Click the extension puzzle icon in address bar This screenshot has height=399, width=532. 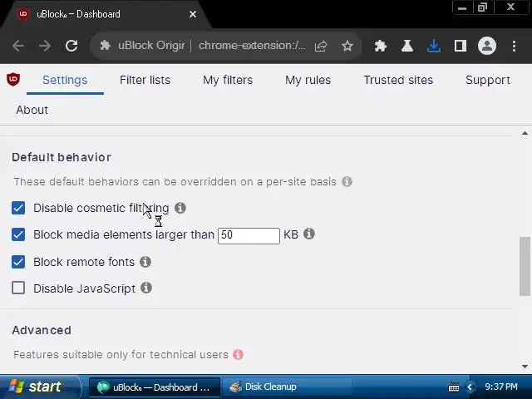pyautogui.click(x=106, y=46)
